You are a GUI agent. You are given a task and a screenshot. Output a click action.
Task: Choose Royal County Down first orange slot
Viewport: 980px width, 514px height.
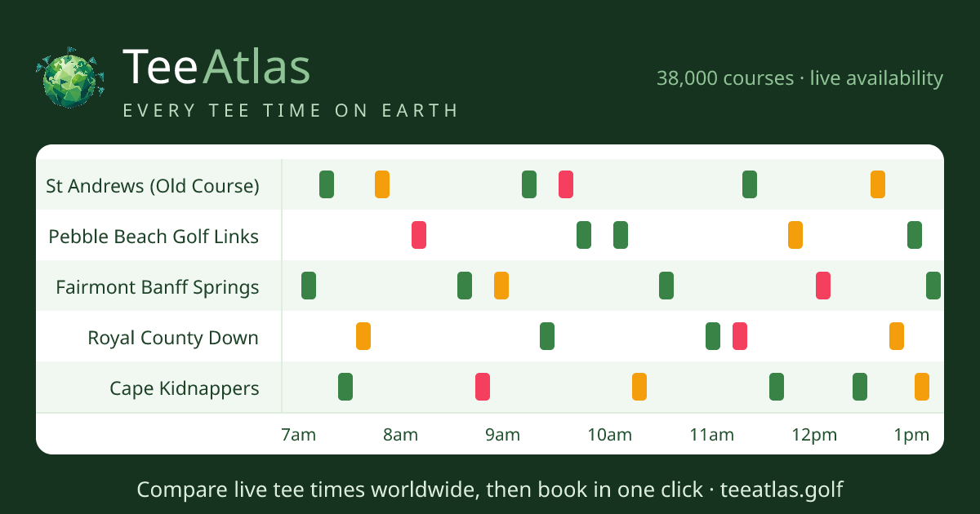click(x=363, y=336)
